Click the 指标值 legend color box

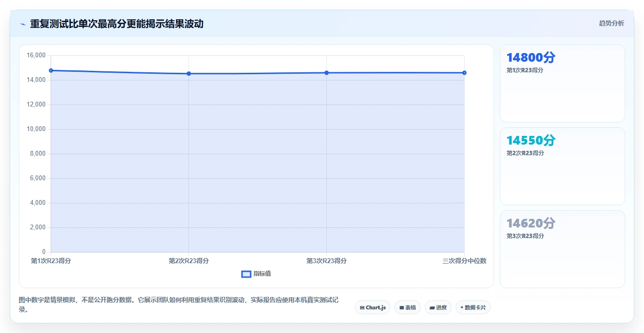click(x=246, y=274)
